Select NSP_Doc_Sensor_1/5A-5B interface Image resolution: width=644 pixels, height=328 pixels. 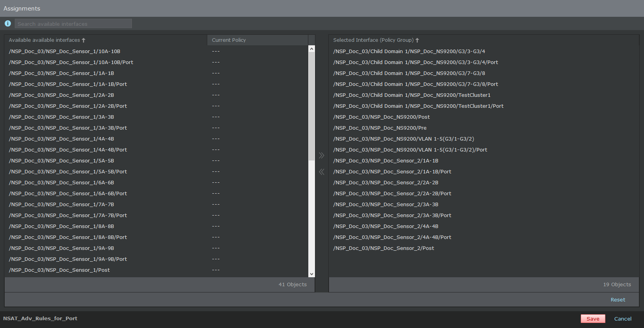156,160
